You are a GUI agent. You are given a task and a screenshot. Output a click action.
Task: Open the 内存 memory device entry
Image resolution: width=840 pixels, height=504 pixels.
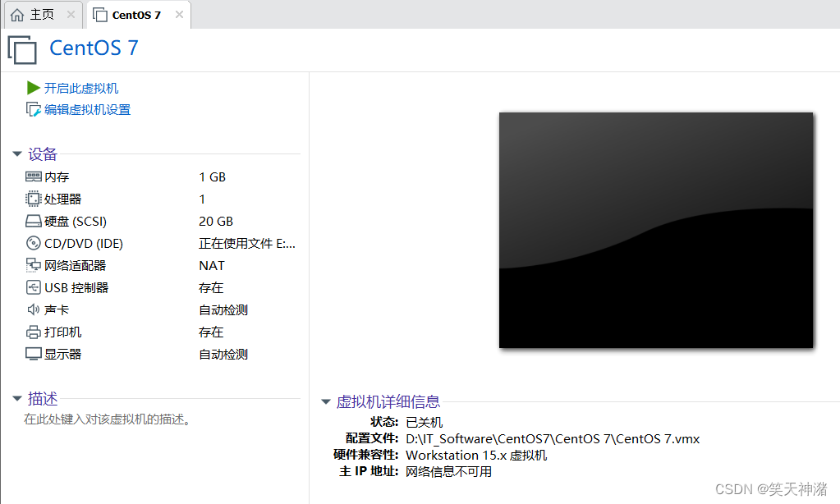(x=57, y=176)
